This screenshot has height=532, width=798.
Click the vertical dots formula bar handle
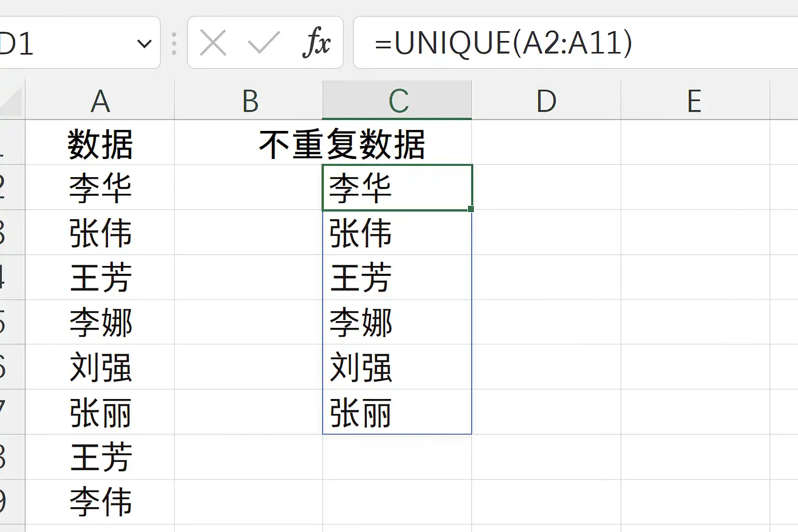tap(174, 44)
